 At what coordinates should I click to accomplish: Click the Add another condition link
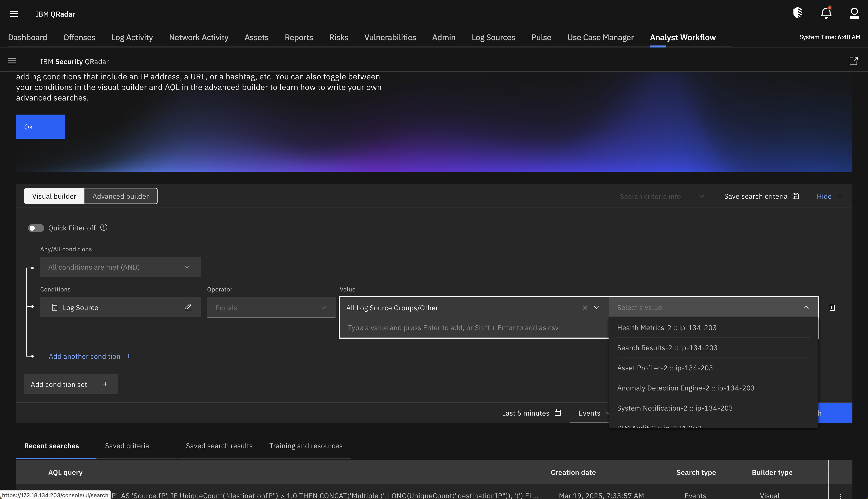click(84, 356)
